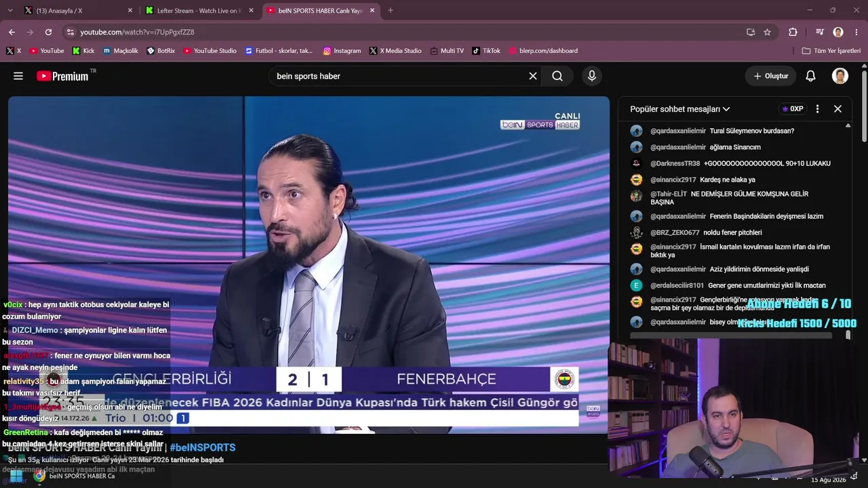Open the media control icon in Chrome toolbar
Screen dimensions: 868x488
pyautogui.click(x=820, y=32)
